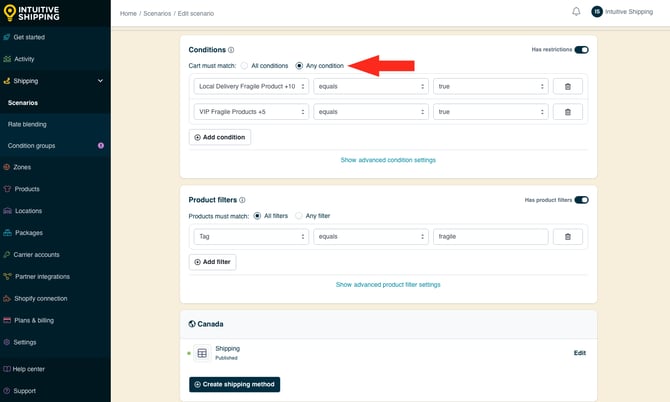Open the equals dropdown in Tag filter row
Viewport: 670px width, 402px height.
(x=371, y=237)
